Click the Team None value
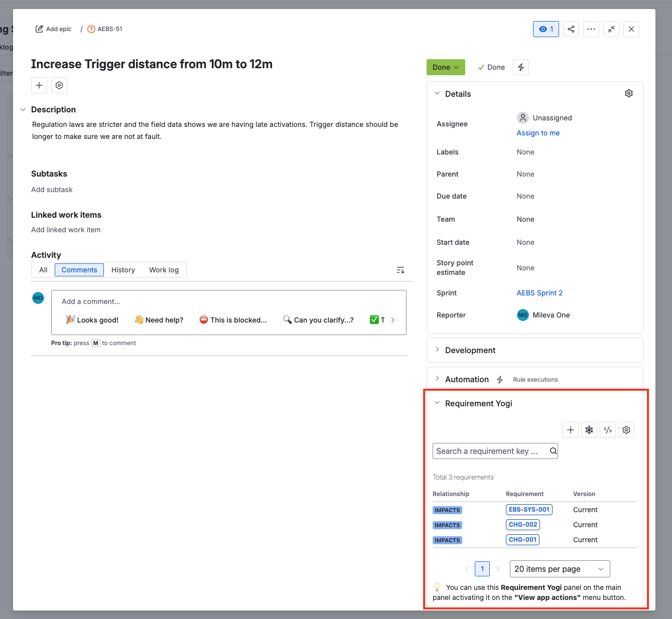The image size is (672, 619). point(525,219)
